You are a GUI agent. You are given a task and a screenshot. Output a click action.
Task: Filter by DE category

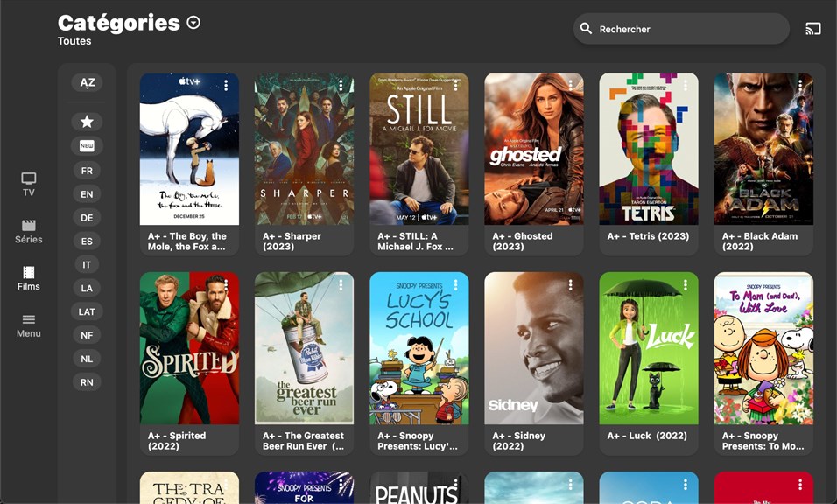pyautogui.click(x=87, y=218)
